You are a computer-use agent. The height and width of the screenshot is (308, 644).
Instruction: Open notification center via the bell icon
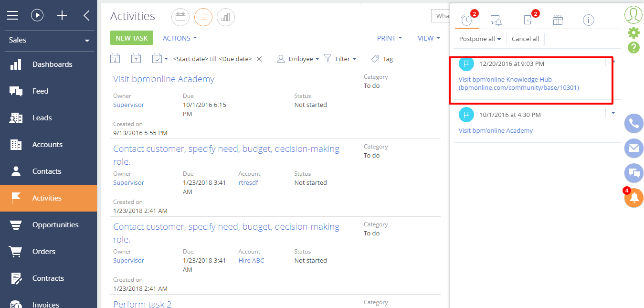[633, 197]
